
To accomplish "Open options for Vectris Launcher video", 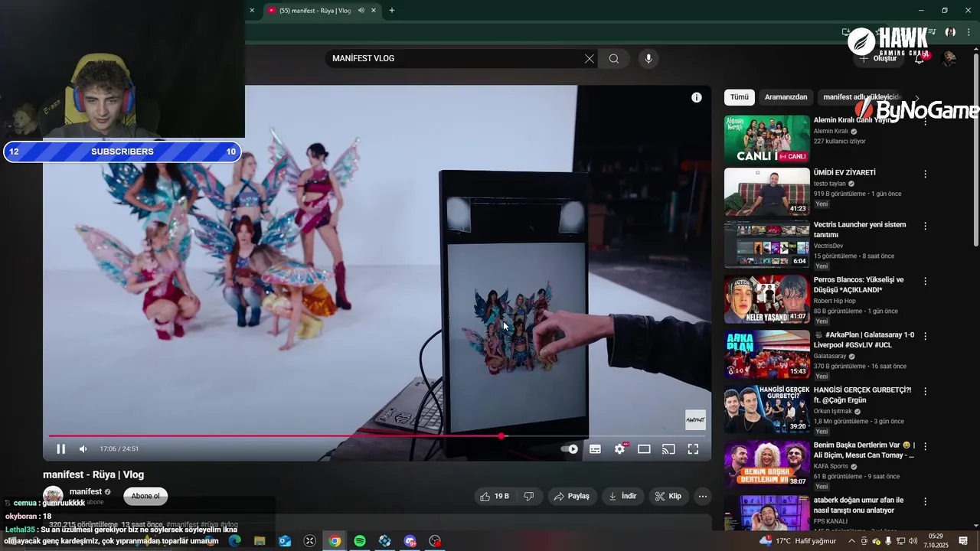I will pyautogui.click(x=925, y=227).
